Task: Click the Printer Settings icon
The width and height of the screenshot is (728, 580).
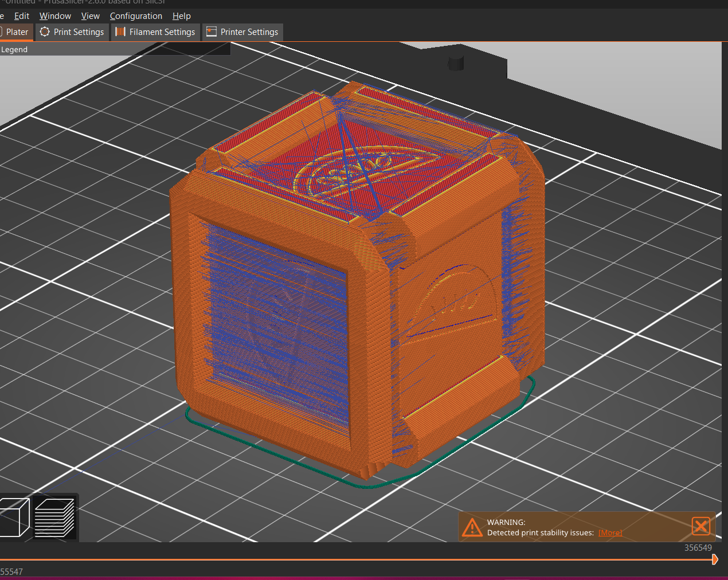Action: [x=212, y=32]
